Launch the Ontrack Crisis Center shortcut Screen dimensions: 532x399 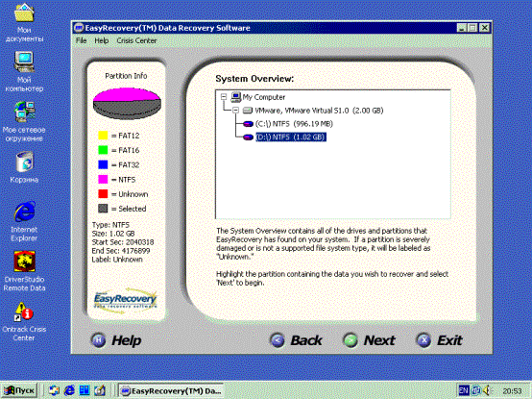(x=24, y=312)
